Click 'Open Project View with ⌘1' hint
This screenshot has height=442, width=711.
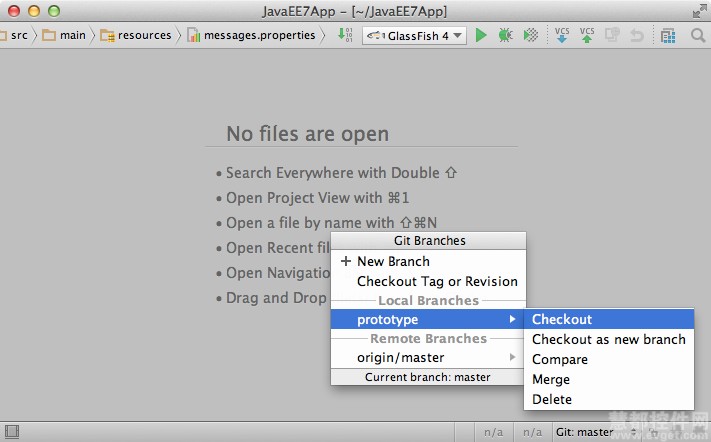point(317,198)
